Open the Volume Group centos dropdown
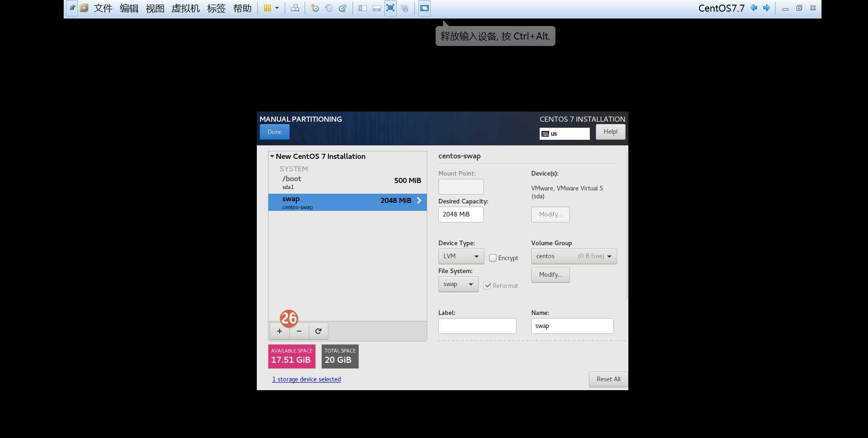This screenshot has height=438, width=868. [574, 256]
